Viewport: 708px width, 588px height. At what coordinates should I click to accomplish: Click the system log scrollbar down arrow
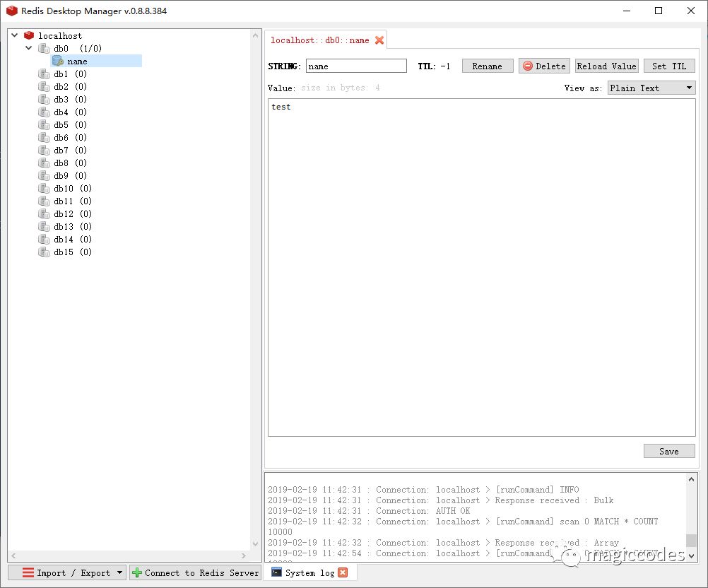(691, 555)
